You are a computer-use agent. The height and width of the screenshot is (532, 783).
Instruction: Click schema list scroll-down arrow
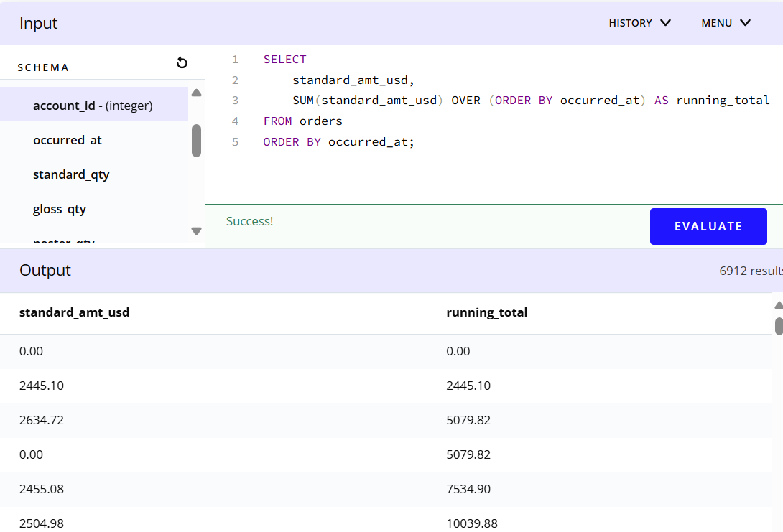point(196,231)
